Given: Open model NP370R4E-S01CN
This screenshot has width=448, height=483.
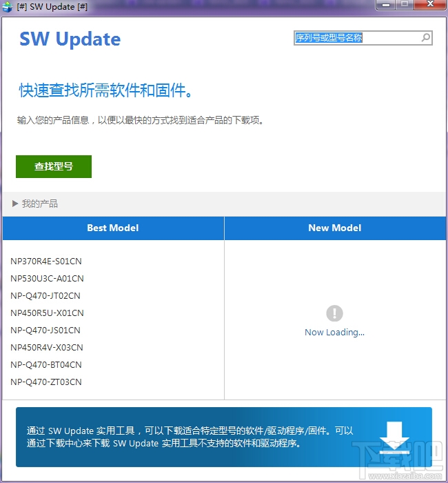Looking at the screenshot, I should tap(46, 262).
